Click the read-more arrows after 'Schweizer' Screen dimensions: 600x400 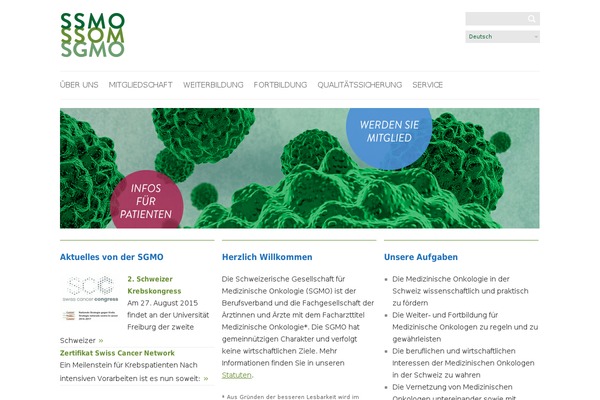click(100, 340)
